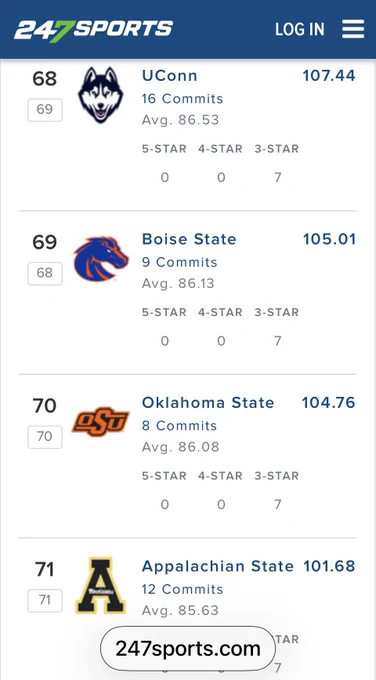Select the Oklahoma State OSU logo
Viewport: 376px width, 680px height.
pyautogui.click(x=101, y=421)
